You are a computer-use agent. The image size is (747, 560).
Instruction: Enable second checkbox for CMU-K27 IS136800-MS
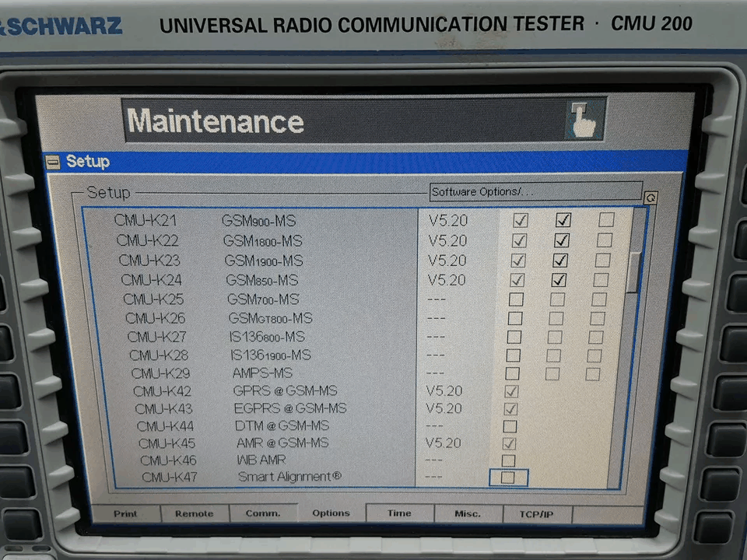click(x=555, y=337)
